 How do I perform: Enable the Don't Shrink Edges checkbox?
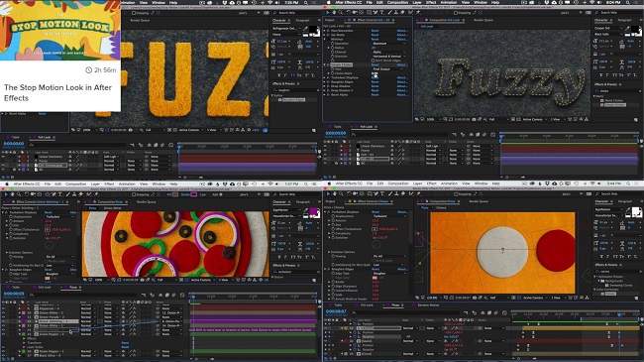pos(373,60)
